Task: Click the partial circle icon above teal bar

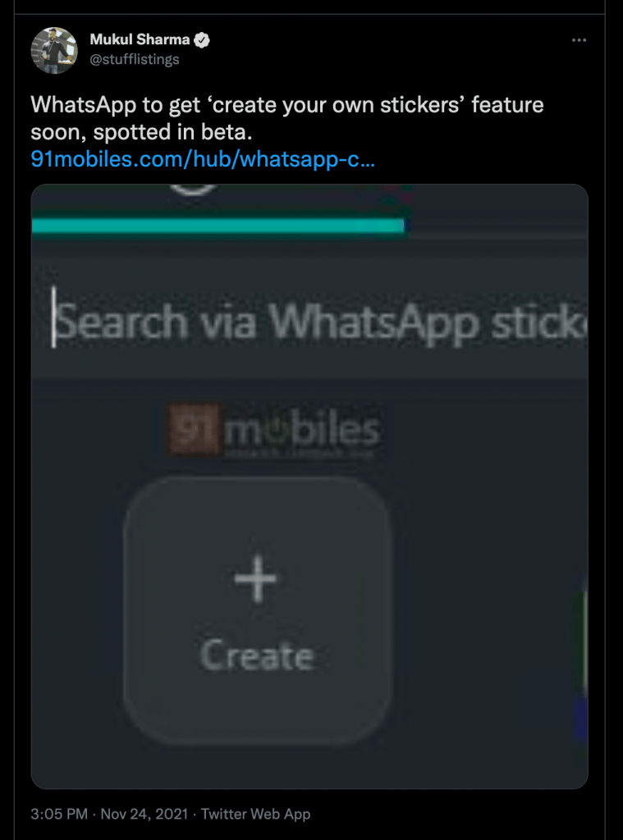Action: (x=193, y=189)
